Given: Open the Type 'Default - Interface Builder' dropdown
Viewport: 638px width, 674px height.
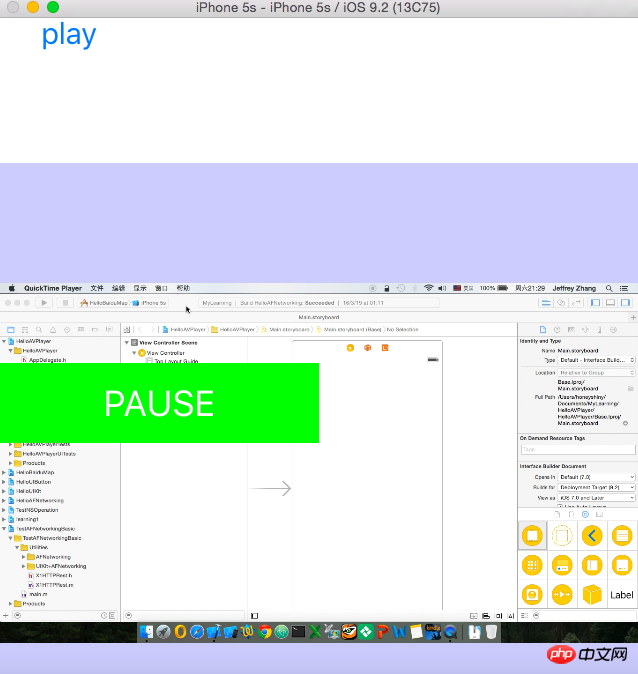Looking at the screenshot, I should (596, 360).
